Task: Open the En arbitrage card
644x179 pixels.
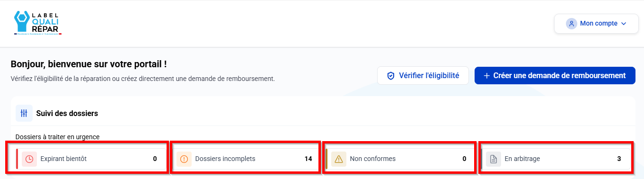Action: (x=556, y=159)
